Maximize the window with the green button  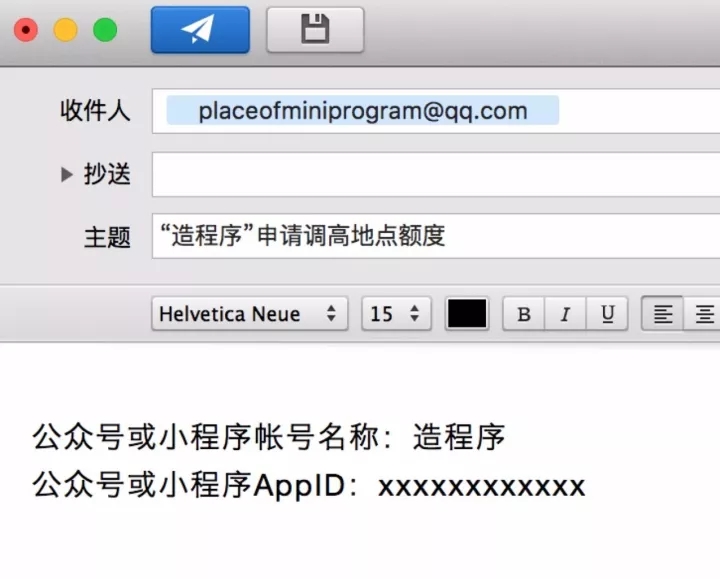(105, 30)
